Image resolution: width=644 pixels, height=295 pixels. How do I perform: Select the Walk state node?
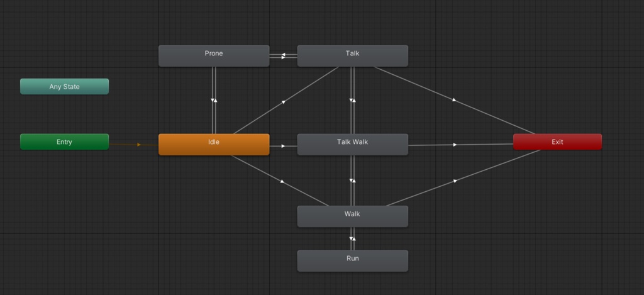352,216
